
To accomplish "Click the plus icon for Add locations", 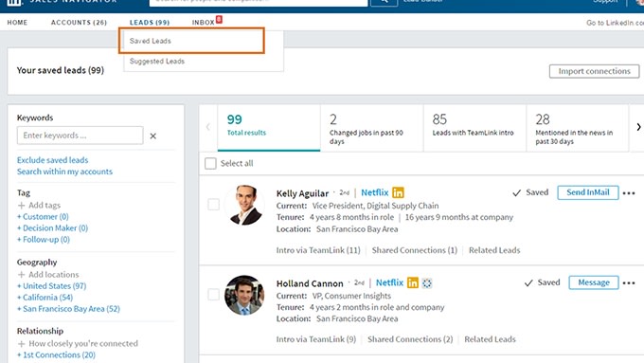I will point(22,275).
